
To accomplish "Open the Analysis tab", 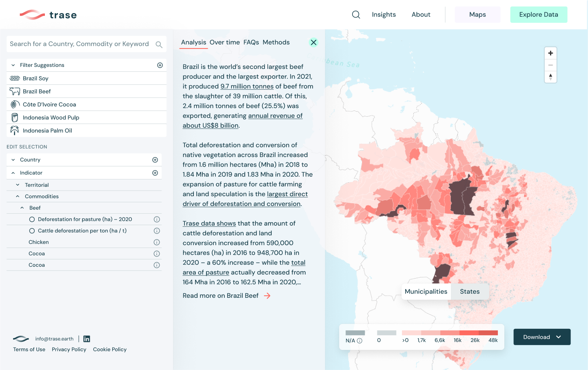I will coord(193,42).
